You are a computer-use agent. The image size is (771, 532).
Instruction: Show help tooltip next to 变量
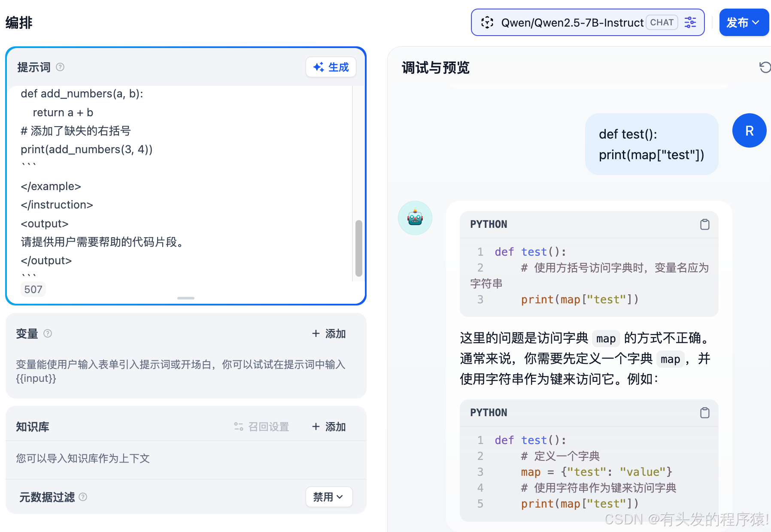[x=48, y=333]
